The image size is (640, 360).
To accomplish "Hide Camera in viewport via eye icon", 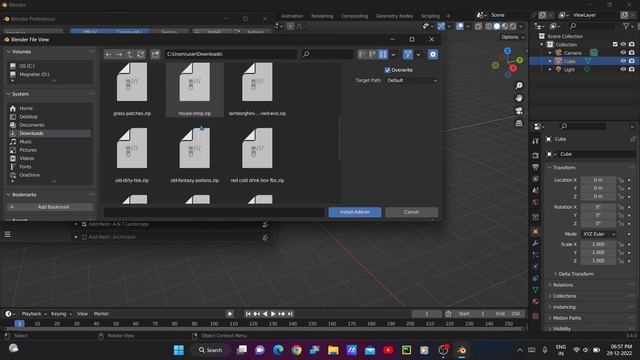I will point(623,53).
